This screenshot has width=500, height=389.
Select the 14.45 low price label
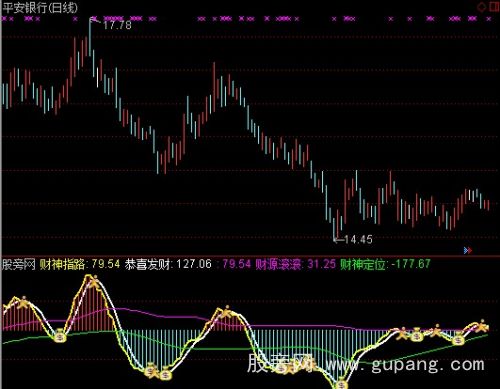pyautogui.click(x=358, y=239)
